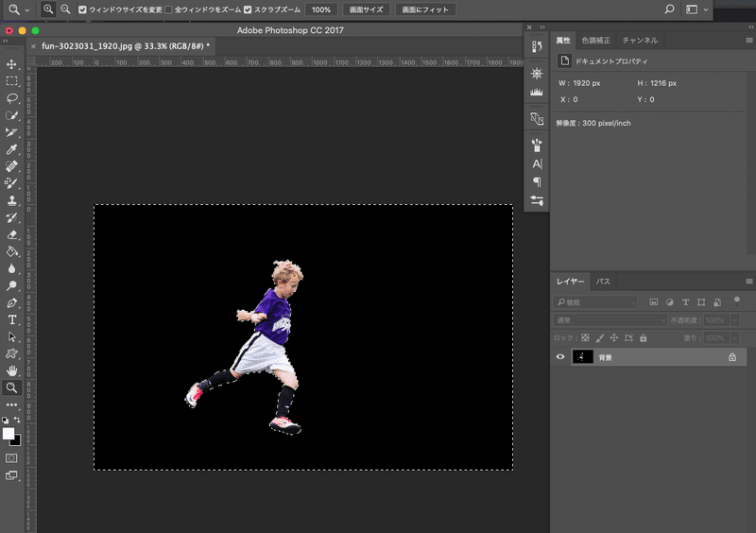Open the layer filter 種類 dropdown
This screenshot has height=533, width=756.
coord(595,302)
